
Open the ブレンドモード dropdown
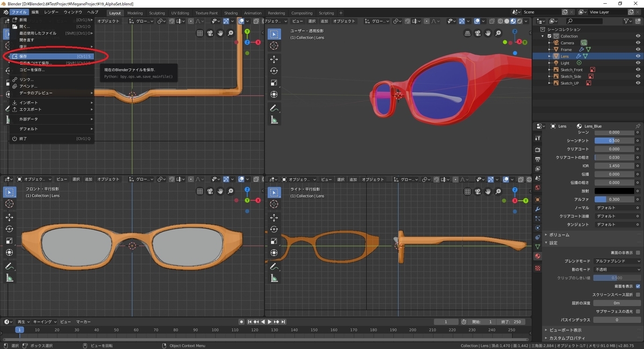point(617,261)
